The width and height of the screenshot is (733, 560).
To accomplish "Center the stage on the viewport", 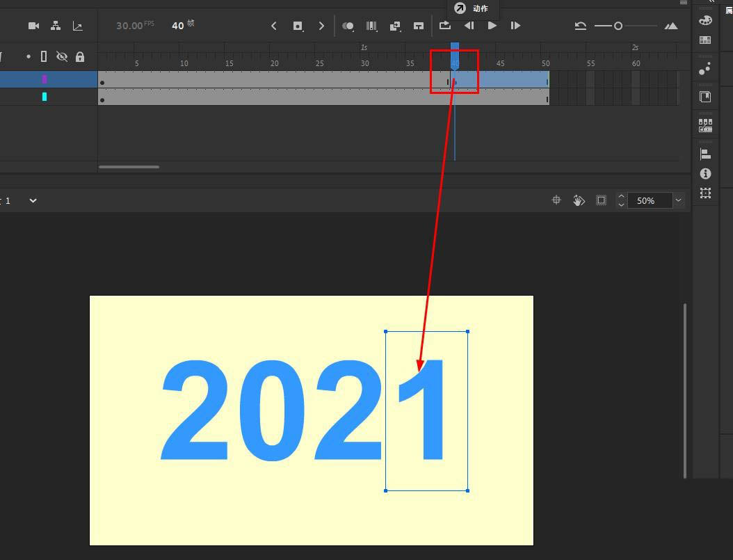I will (x=556, y=200).
